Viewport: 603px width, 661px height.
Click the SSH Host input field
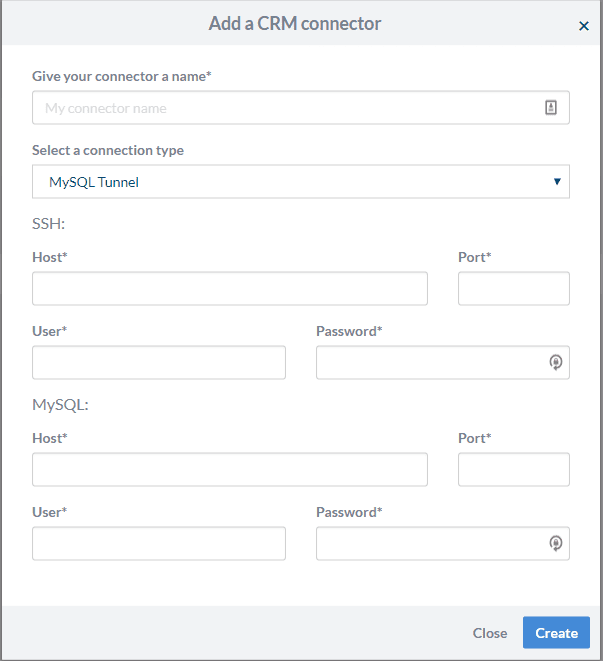click(230, 288)
